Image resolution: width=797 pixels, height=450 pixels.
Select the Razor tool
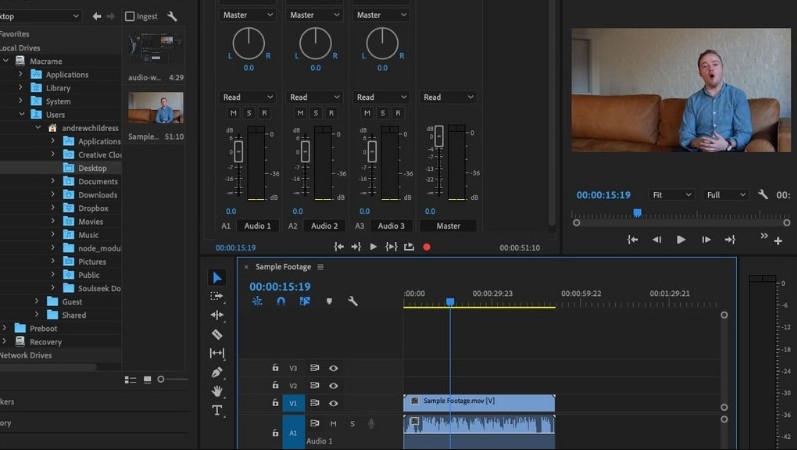[x=217, y=334]
